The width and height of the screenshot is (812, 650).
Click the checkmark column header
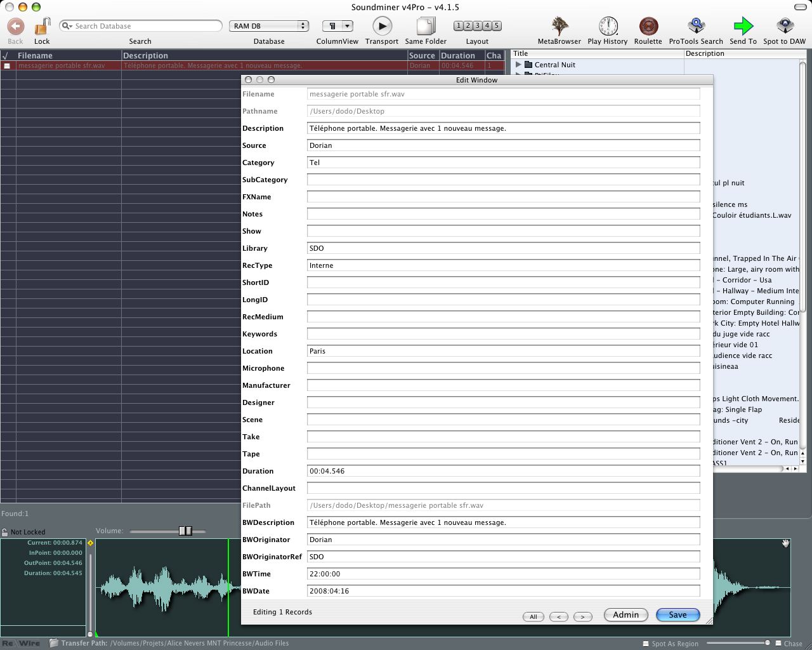(8, 56)
